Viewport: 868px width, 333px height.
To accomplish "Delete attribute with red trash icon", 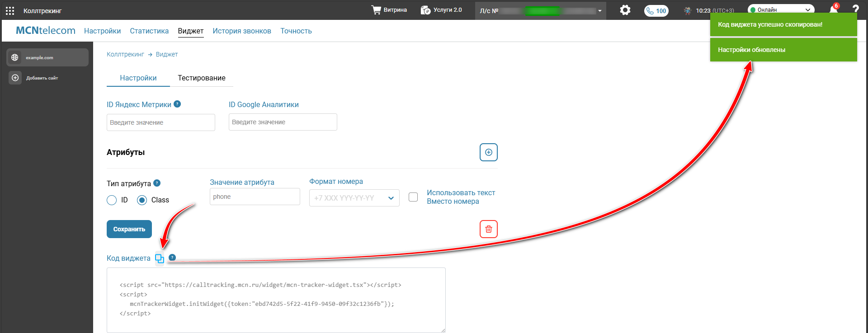I will [x=488, y=229].
